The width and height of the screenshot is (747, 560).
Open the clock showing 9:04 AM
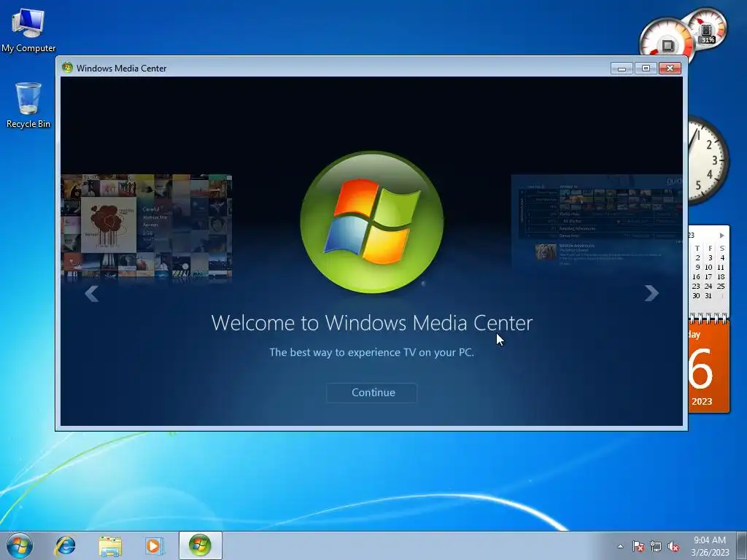coord(710,545)
